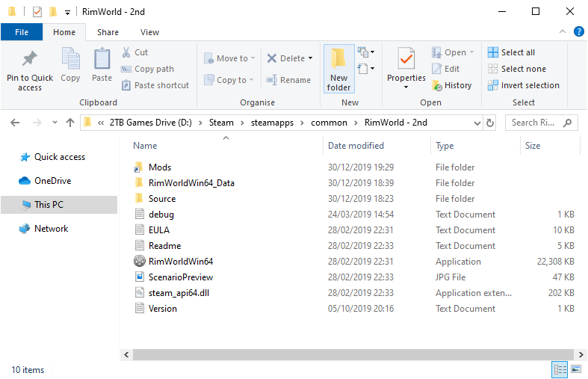
Task: Create a New folder from the ribbon
Action: (x=338, y=68)
